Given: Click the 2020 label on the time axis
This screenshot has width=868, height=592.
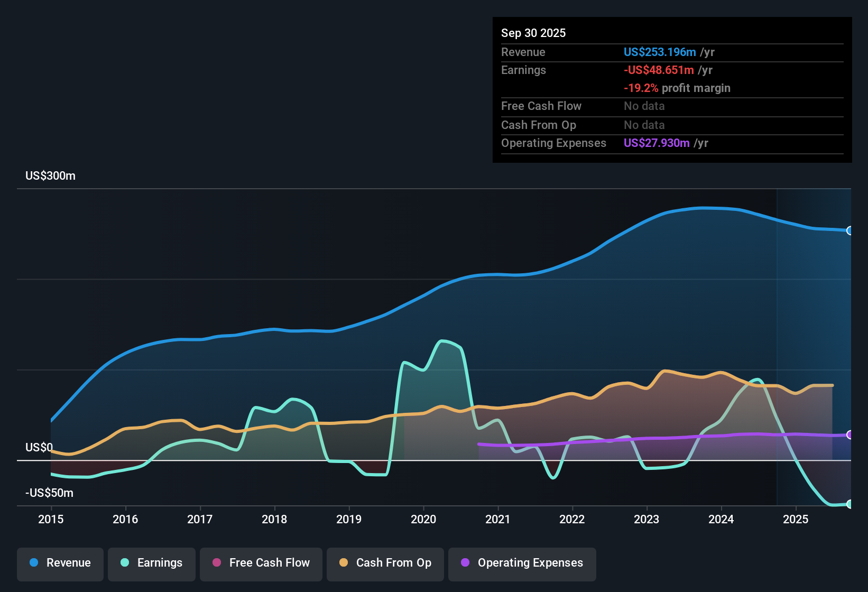Looking at the screenshot, I should click(423, 520).
